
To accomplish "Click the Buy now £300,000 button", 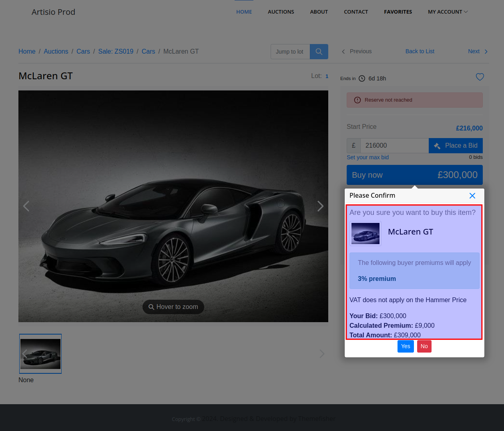I will (414, 175).
